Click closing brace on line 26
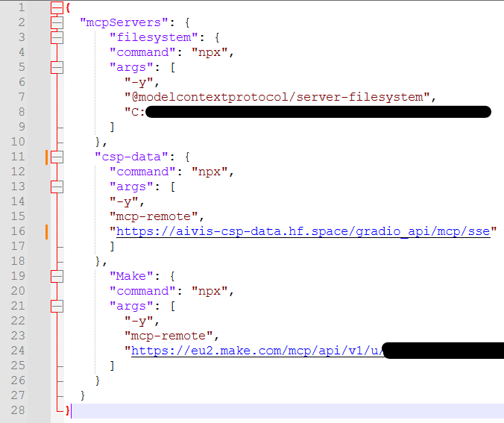 pyautogui.click(x=98, y=381)
